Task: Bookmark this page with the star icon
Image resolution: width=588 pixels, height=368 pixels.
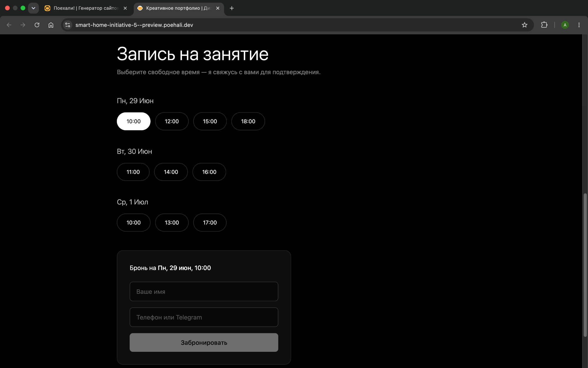Action: point(524,25)
